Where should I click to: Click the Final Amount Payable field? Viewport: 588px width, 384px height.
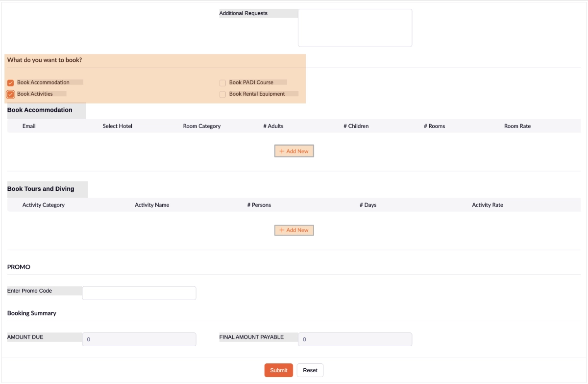pos(355,339)
